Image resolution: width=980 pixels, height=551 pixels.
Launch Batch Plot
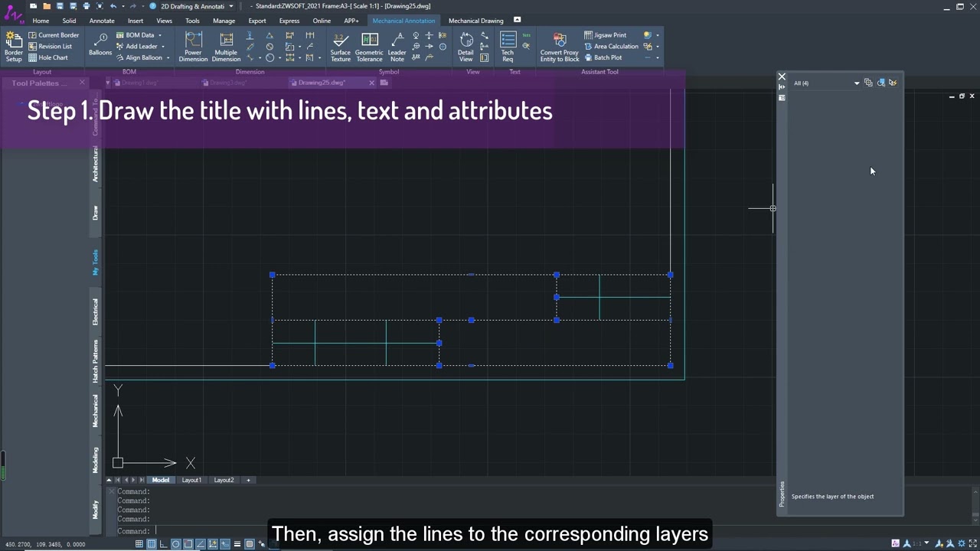603,57
